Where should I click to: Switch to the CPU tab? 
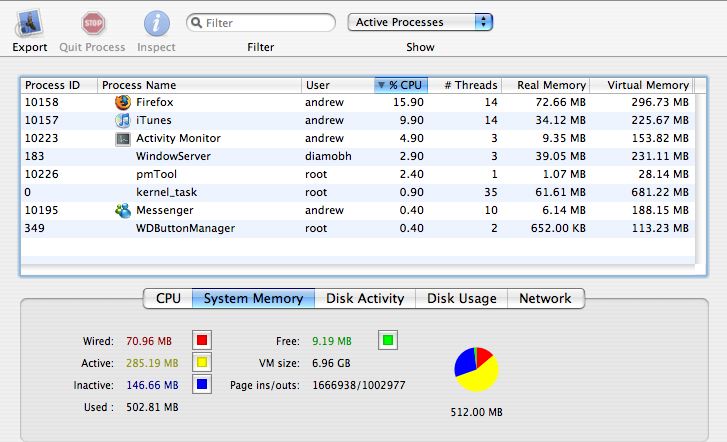point(168,298)
